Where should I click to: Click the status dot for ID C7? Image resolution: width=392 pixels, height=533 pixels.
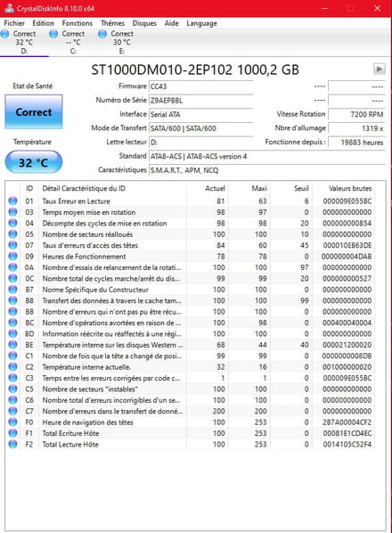pyautogui.click(x=12, y=411)
